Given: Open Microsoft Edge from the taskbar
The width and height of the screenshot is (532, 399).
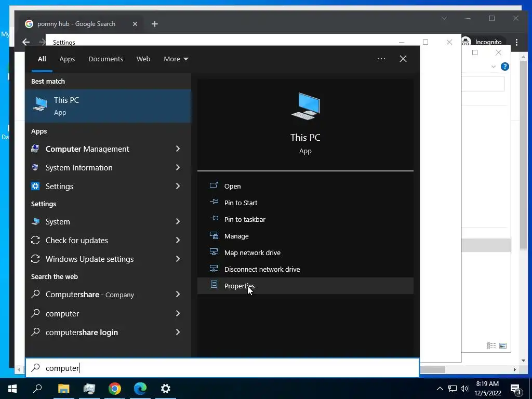Looking at the screenshot, I should pos(140,389).
